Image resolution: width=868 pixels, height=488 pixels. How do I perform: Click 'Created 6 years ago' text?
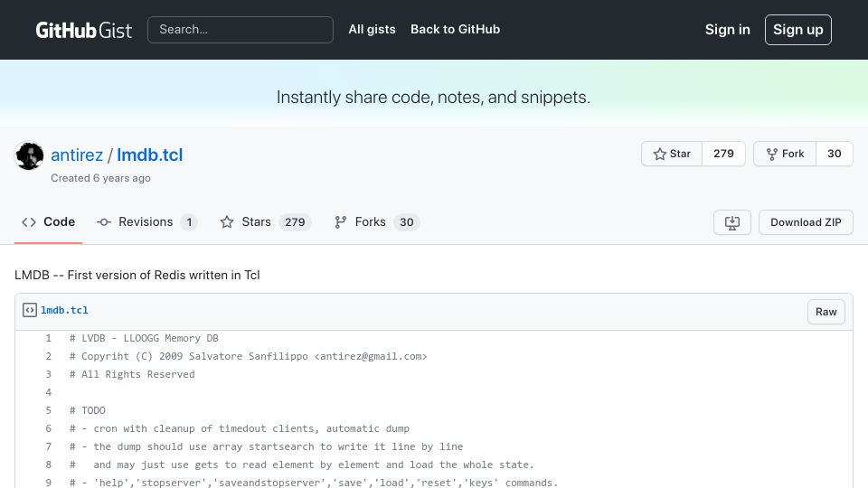(x=100, y=178)
